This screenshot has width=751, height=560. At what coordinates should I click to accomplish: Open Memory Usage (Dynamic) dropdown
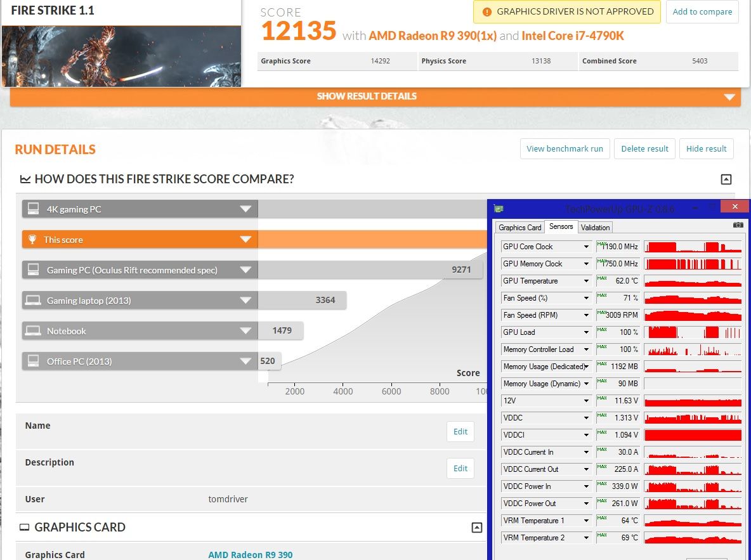click(585, 384)
